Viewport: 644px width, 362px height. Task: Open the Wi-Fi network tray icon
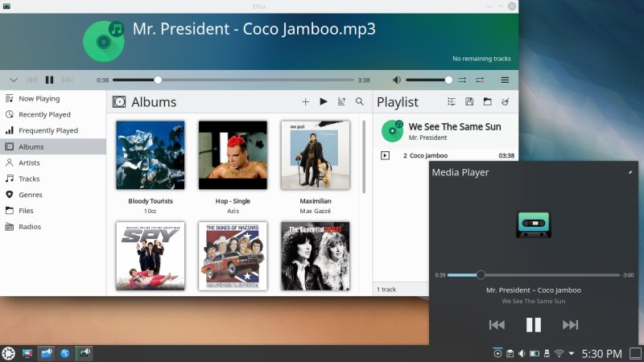pos(559,353)
